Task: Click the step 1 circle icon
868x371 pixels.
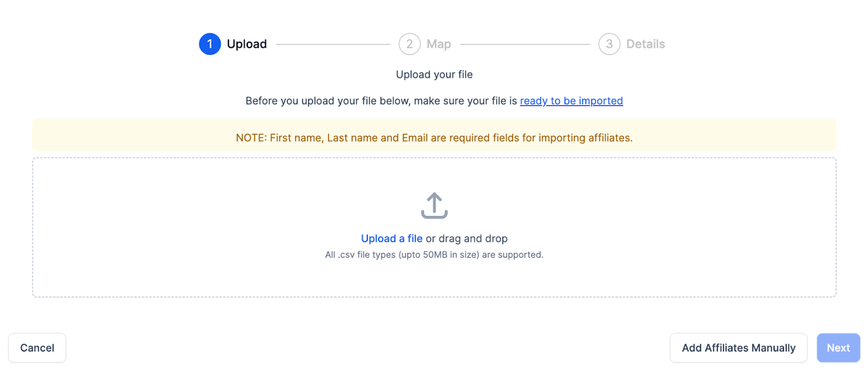Action: click(x=210, y=44)
